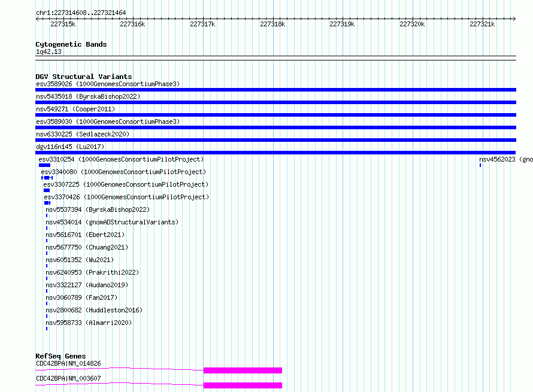Click the blue feature glyph under esv3340080
533x392 pixels.
pos(47,178)
